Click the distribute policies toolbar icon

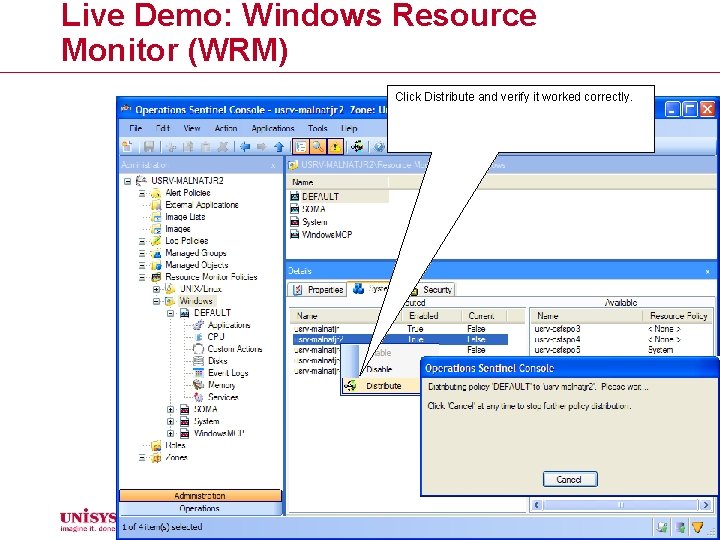coord(357,146)
